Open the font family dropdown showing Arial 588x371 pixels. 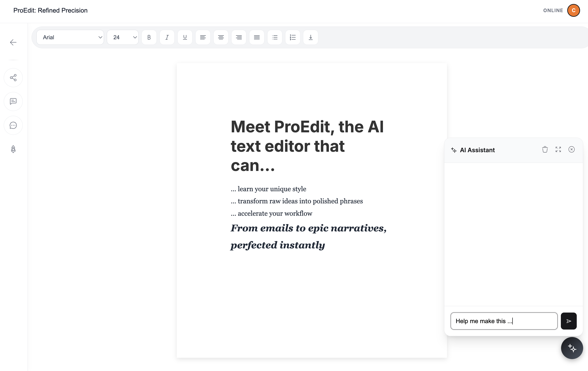pos(70,37)
